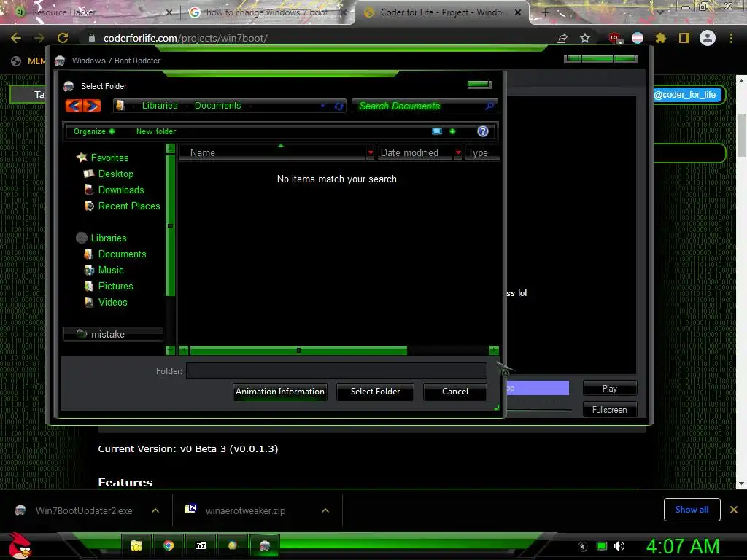This screenshot has height=560, width=747.
Task: Open Date modified column filter dropdown
Action: tap(458, 153)
